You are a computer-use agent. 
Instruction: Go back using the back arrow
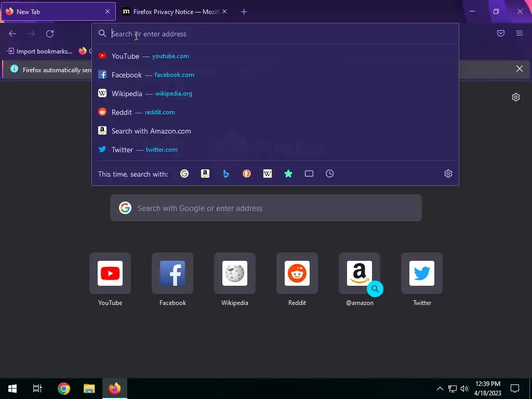pyautogui.click(x=12, y=34)
